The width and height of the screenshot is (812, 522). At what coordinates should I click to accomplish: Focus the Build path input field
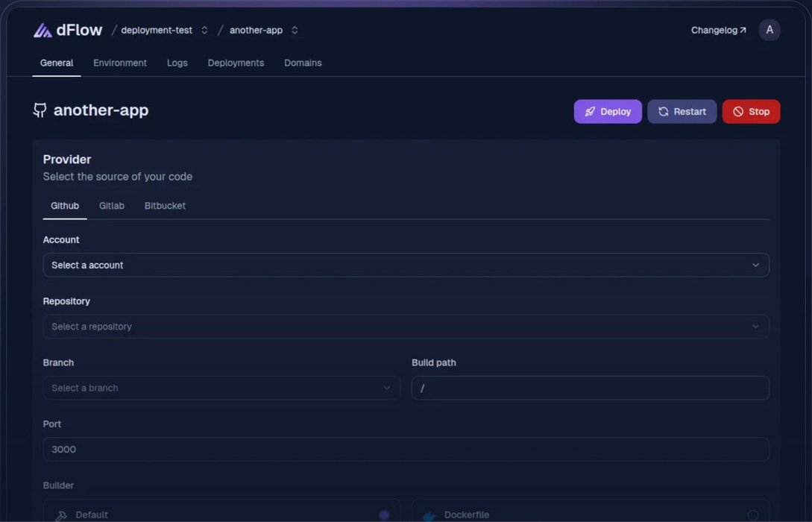pyautogui.click(x=591, y=388)
